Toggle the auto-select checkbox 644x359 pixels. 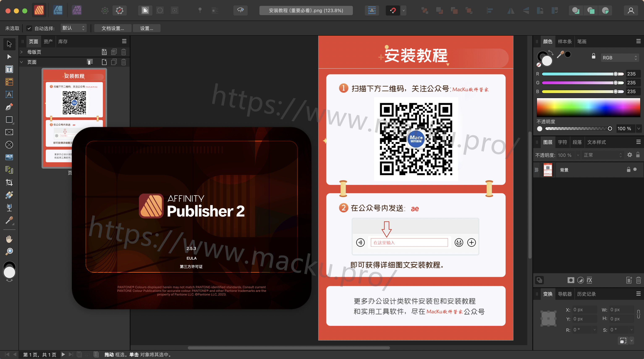pos(29,28)
